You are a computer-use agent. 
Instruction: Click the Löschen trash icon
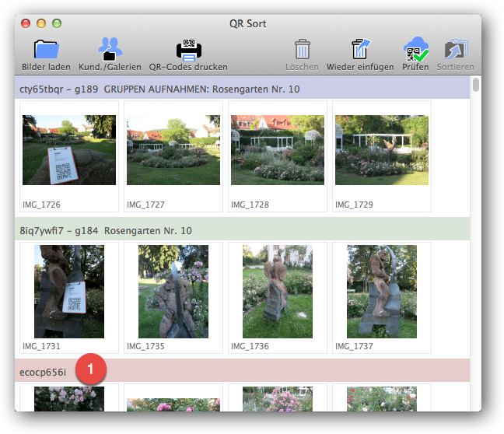tap(302, 49)
